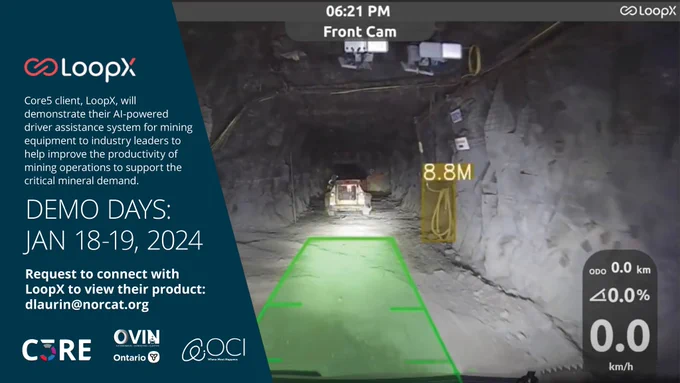Click the large 0.0 speed value
Image resolution: width=680 pixels, height=383 pixels.
620,335
